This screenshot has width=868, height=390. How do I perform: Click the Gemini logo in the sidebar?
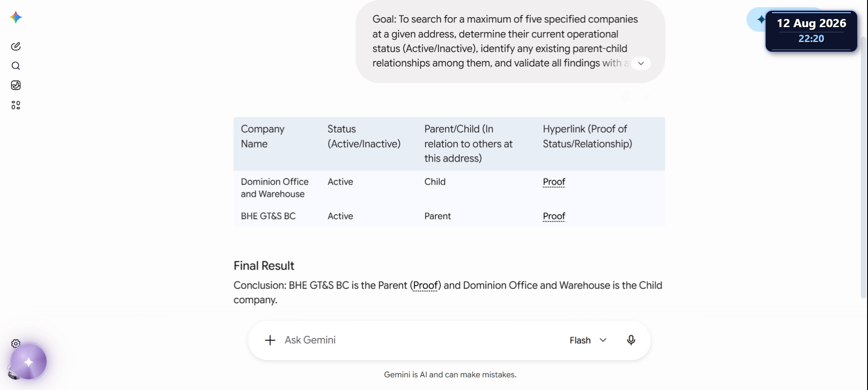coord(16,17)
